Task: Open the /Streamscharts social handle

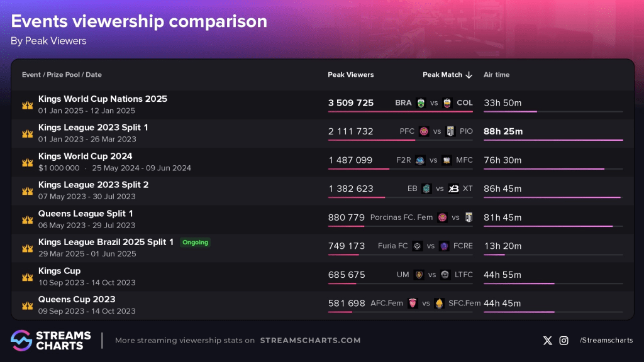Action: click(x=606, y=340)
